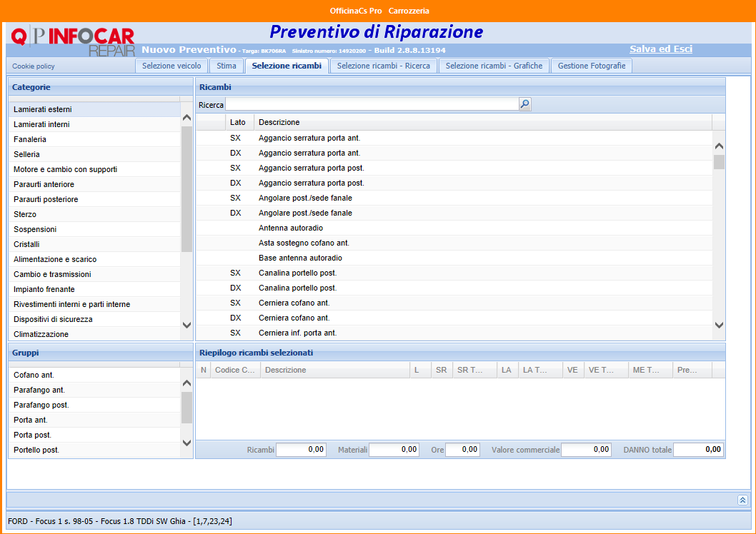Choose the Fanaleria category
This screenshot has width=756, height=534.
(94, 139)
